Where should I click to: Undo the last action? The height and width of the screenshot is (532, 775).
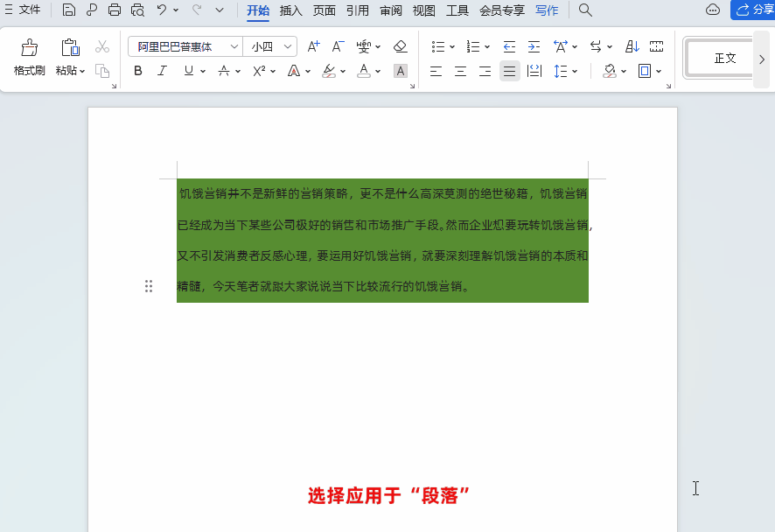(x=162, y=10)
